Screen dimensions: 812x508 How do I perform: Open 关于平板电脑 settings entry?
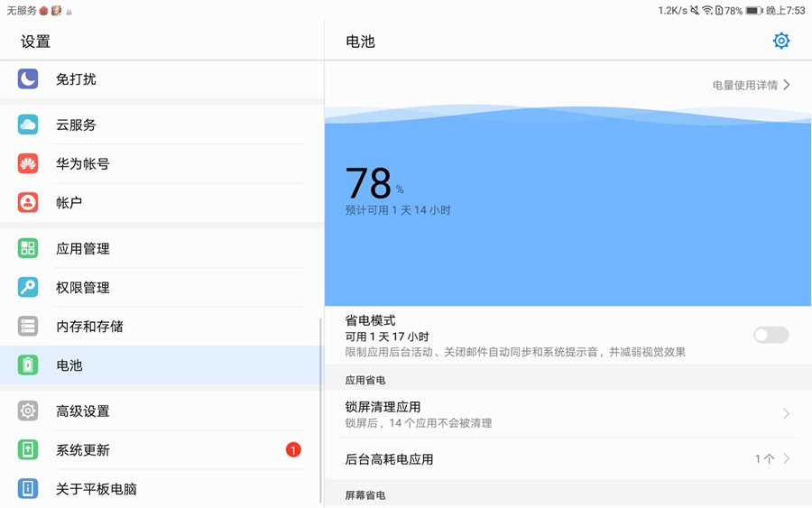(97, 489)
